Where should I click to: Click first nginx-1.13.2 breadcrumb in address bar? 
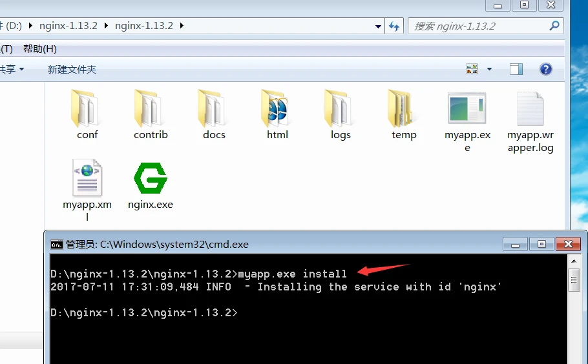coord(68,26)
